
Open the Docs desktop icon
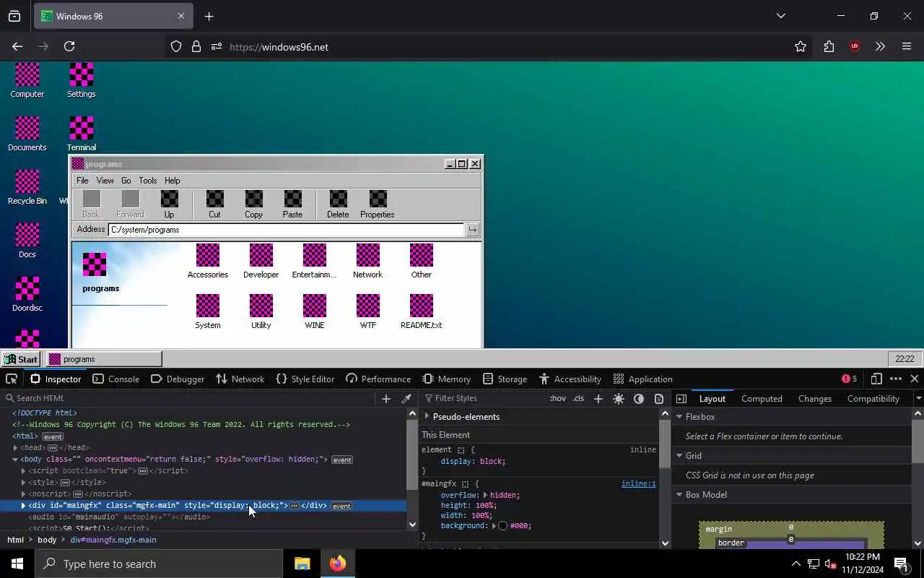point(27,241)
